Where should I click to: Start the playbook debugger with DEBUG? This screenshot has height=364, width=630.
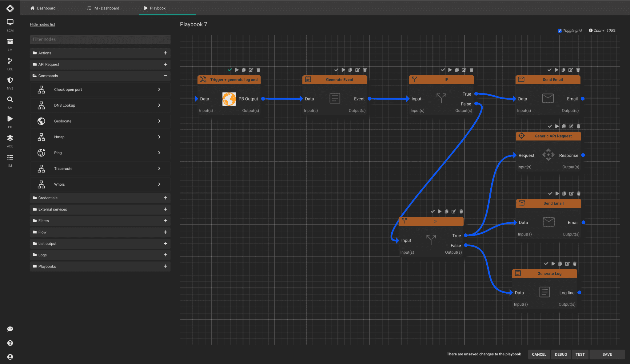[561, 354]
